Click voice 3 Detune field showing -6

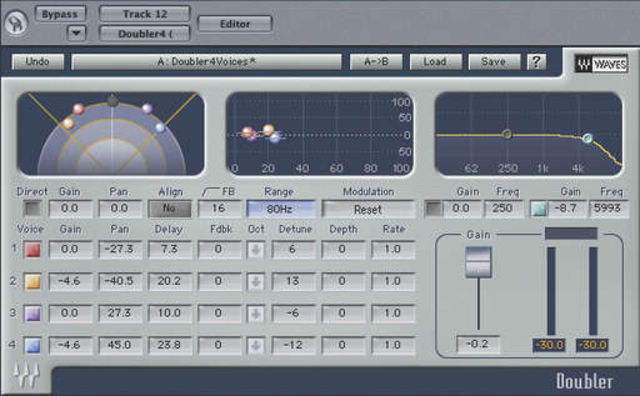293,313
